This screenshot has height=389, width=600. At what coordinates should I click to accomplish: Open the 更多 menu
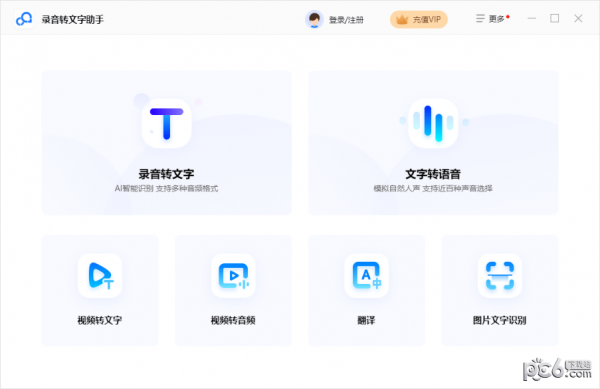point(492,19)
